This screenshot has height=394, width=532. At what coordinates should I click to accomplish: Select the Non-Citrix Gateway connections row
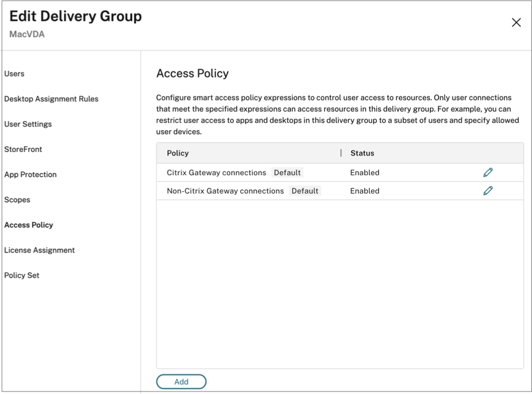click(x=225, y=191)
